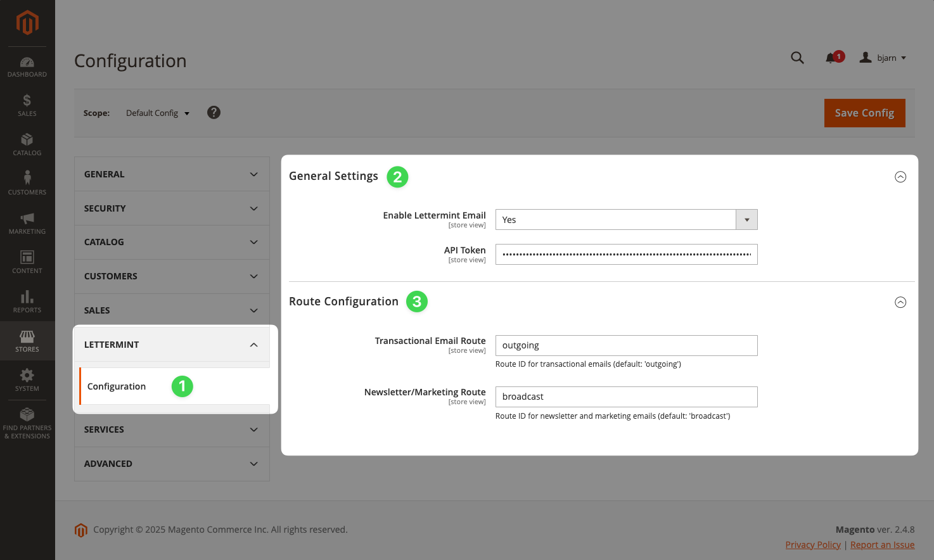Open the bjarn account menu
The width and height of the screenshot is (934, 560).
coord(883,58)
